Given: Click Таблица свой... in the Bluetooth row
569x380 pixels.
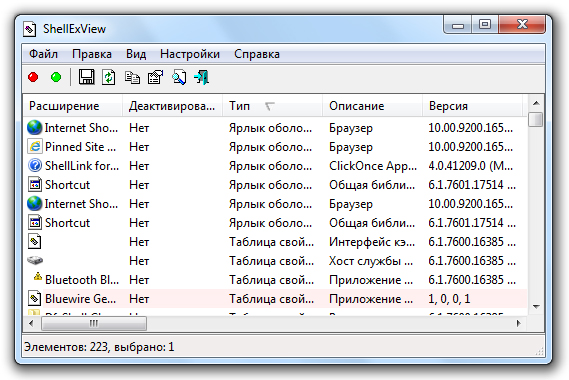Looking at the screenshot, I should click(271, 280).
